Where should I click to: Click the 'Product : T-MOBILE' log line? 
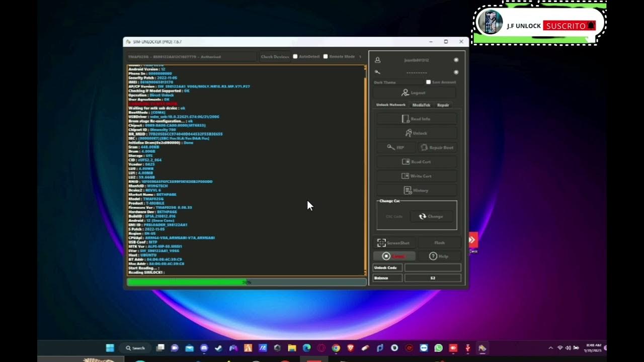coord(146,203)
